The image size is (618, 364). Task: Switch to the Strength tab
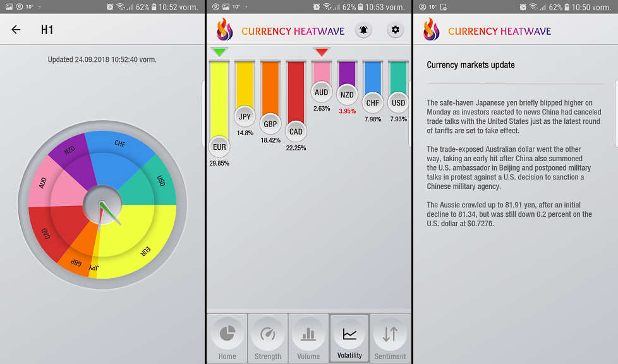268,338
